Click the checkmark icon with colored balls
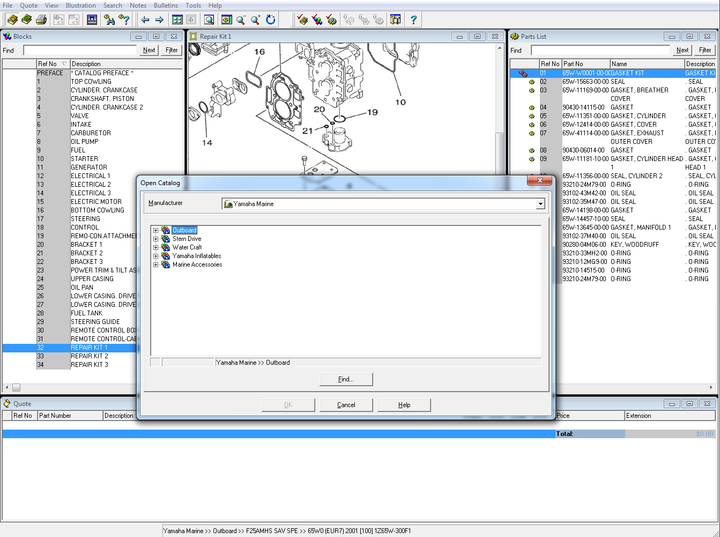Viewport: 720px width, 537px height. (317, 20)
